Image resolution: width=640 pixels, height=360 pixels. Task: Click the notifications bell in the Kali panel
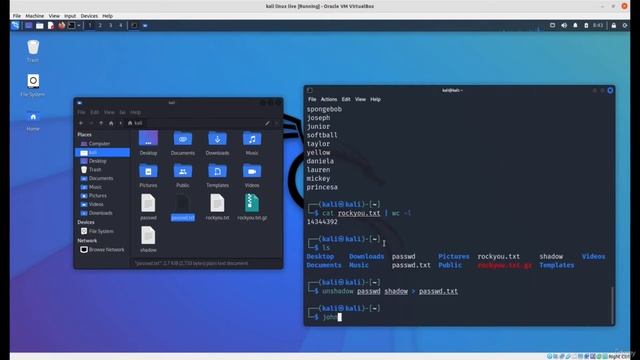[576, 25]
